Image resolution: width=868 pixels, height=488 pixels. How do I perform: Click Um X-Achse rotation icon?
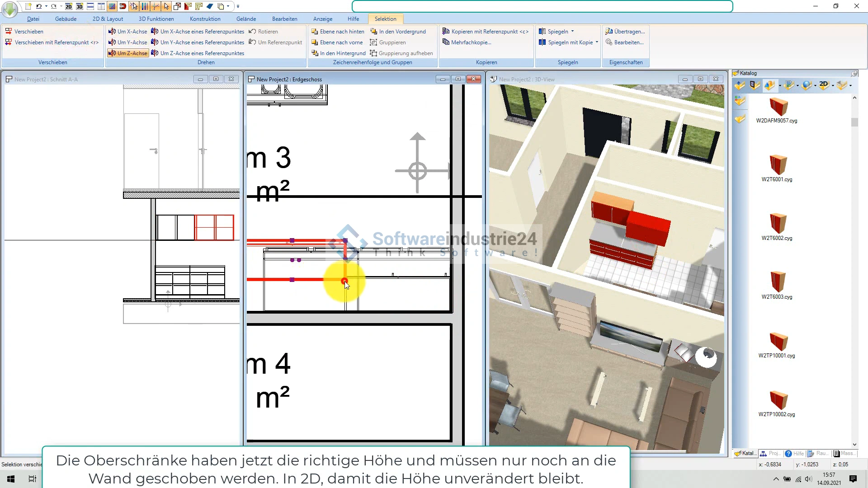(112, 32)
